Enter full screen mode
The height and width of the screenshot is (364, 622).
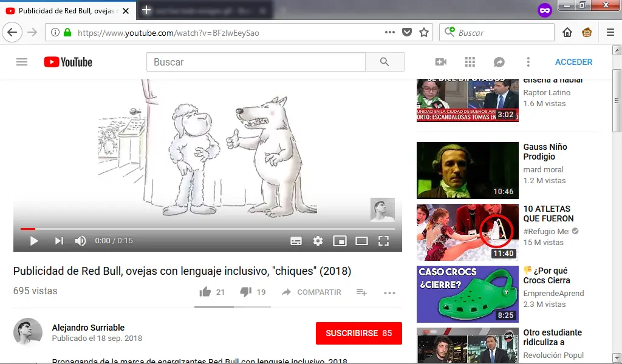pyautogui.click(x=383, y=241)
